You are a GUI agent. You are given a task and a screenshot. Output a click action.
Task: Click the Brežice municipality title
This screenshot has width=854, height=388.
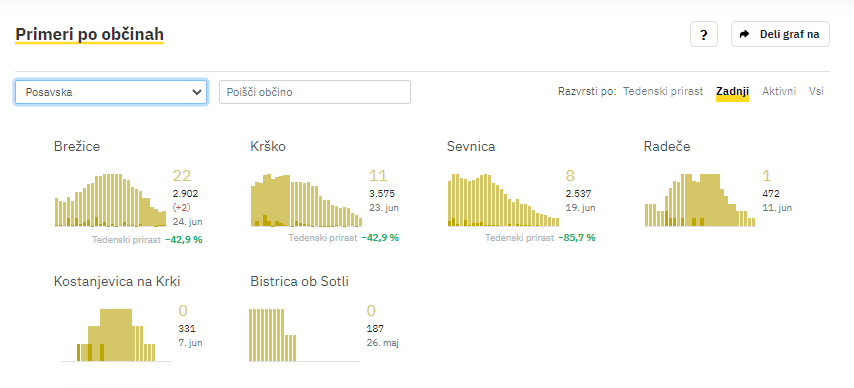pyautogui.click(x=77, y=146)
